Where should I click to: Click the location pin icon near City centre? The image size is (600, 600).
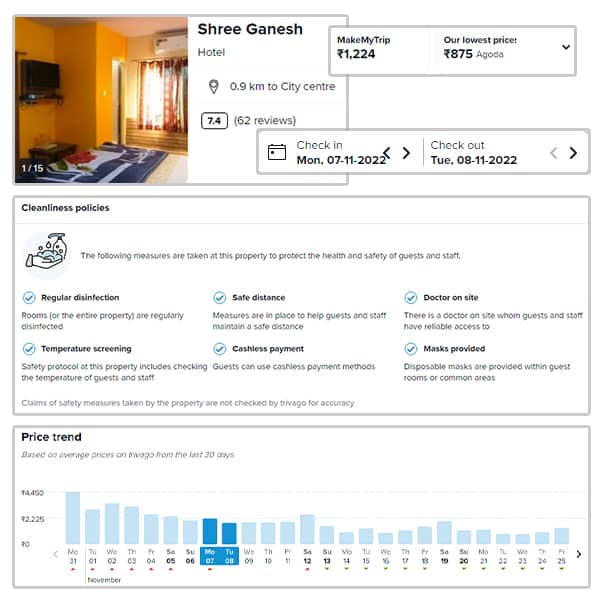tap(214, 86)
